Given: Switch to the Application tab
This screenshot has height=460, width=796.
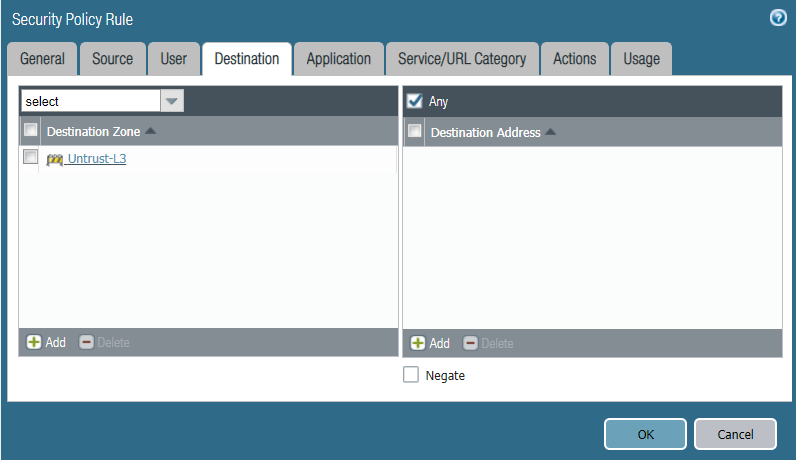Looking at the screenshot, I should point(339,59).
